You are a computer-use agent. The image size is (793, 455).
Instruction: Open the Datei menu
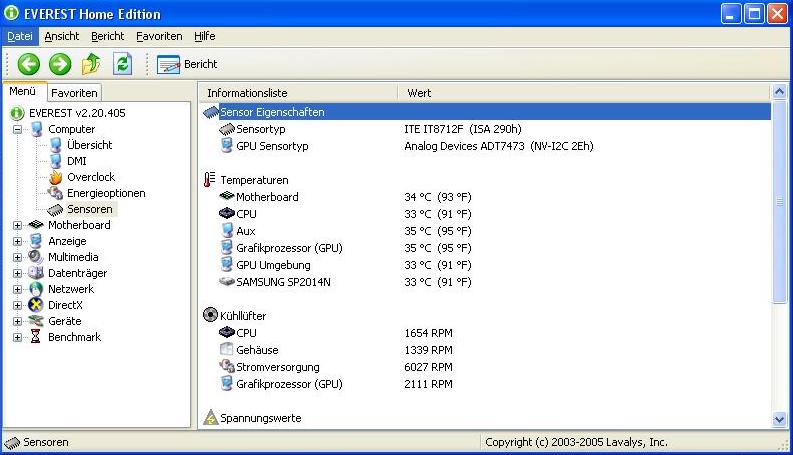click(x=20, y=36)
